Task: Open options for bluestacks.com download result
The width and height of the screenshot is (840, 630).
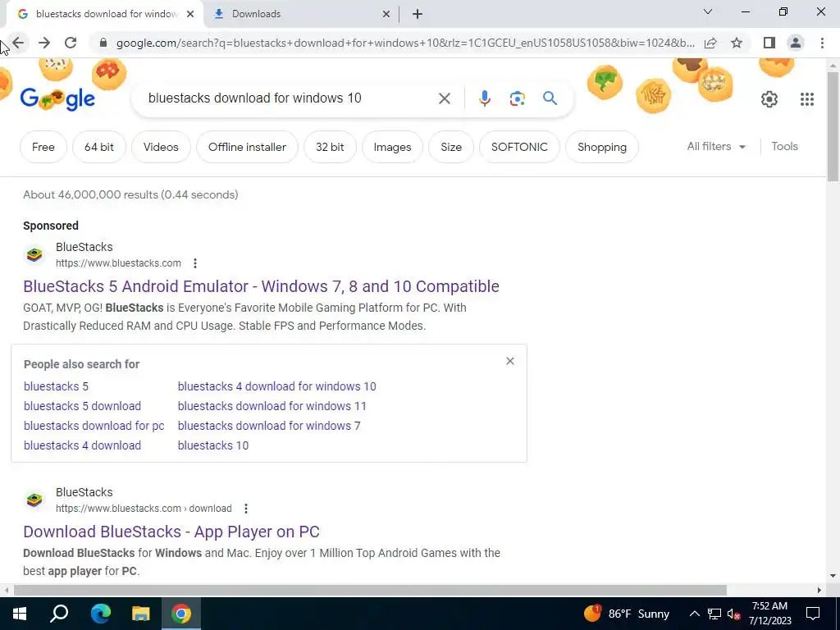Action: (x=245, y=509)
